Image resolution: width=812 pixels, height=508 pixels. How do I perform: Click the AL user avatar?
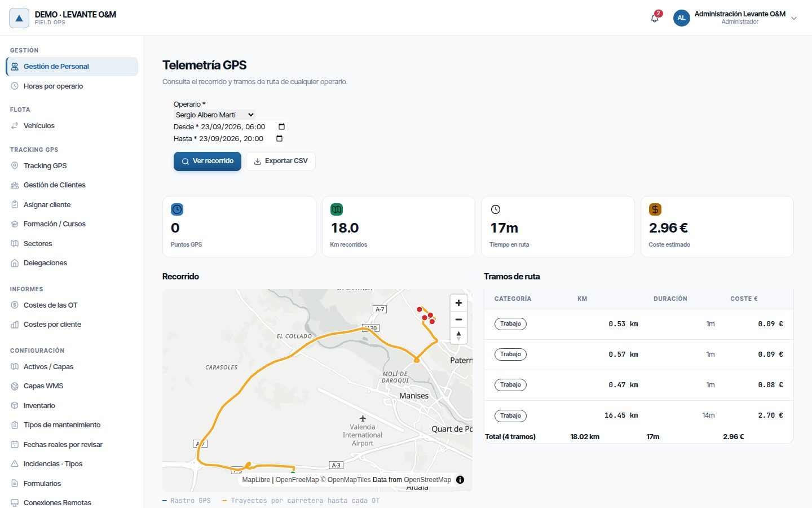(681, 18)
